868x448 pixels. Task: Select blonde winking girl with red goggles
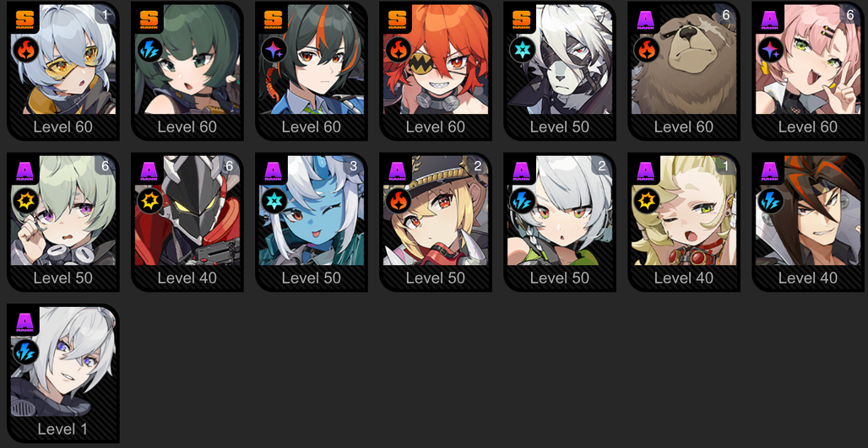pos(684,222)
